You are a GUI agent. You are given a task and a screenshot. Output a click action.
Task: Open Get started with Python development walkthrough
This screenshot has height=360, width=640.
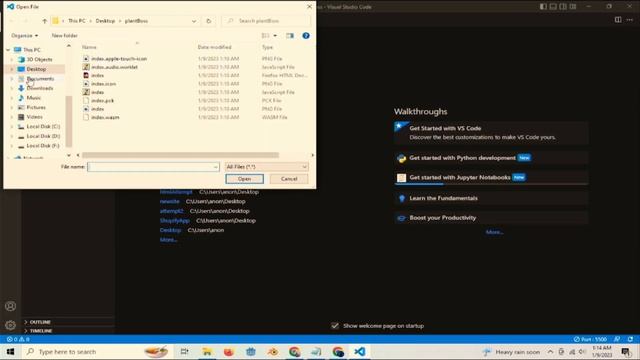point(491,158)
